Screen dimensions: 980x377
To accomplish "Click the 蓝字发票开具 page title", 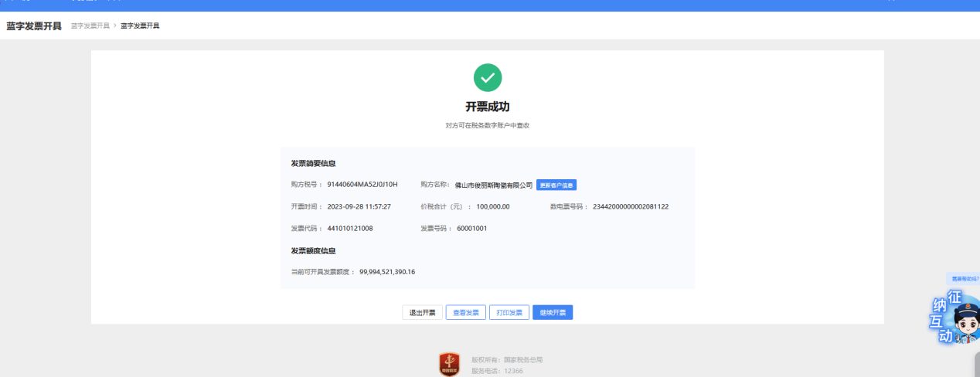I will pos(34,26).
